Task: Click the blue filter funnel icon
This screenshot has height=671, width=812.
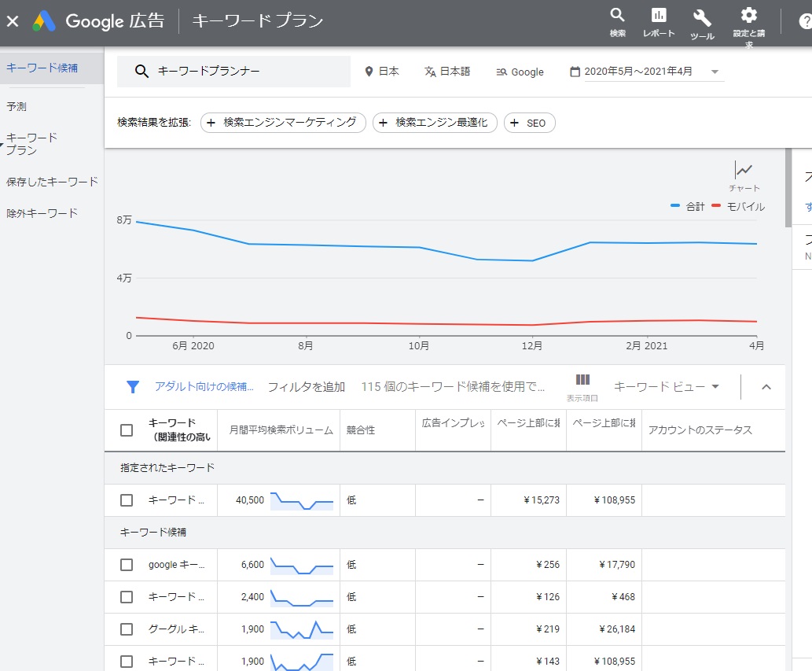Action: click(x=133, y=386)
